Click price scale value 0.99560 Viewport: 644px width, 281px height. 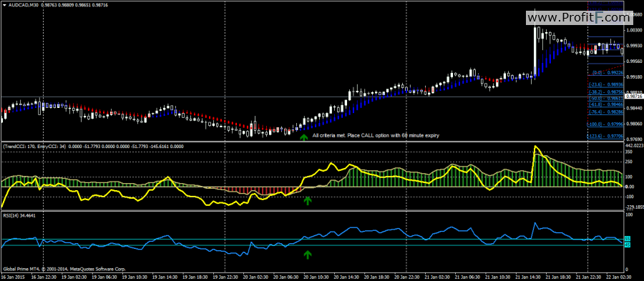(x=633, y=61)
